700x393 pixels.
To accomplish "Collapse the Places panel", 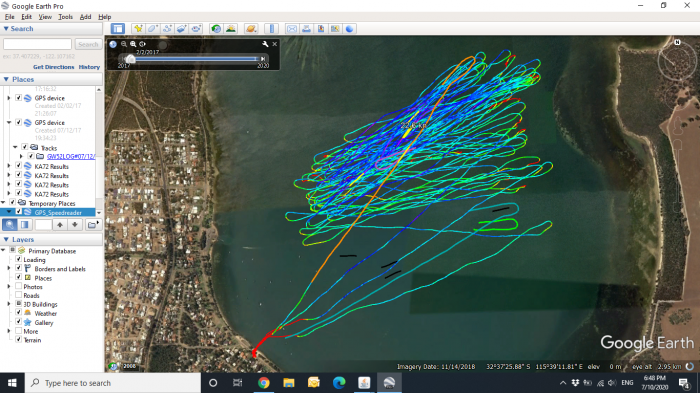I will pos(6,79).
